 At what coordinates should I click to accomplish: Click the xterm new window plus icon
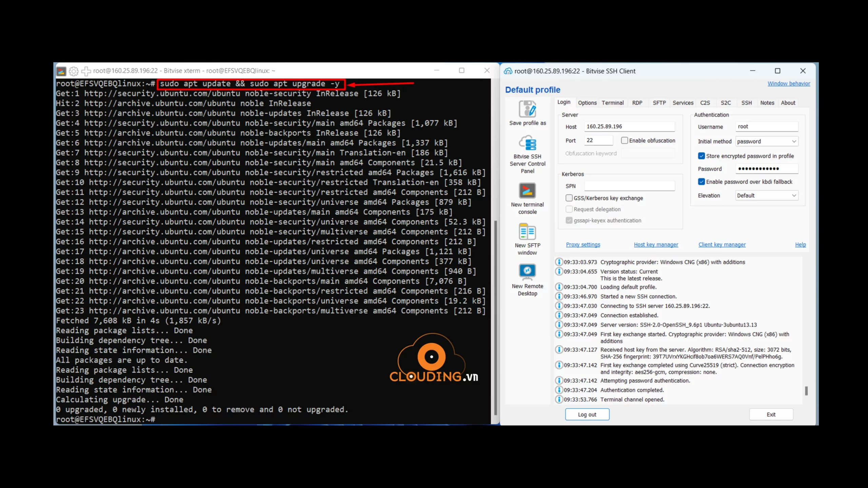pyautogui.click(x=86, y=71)
